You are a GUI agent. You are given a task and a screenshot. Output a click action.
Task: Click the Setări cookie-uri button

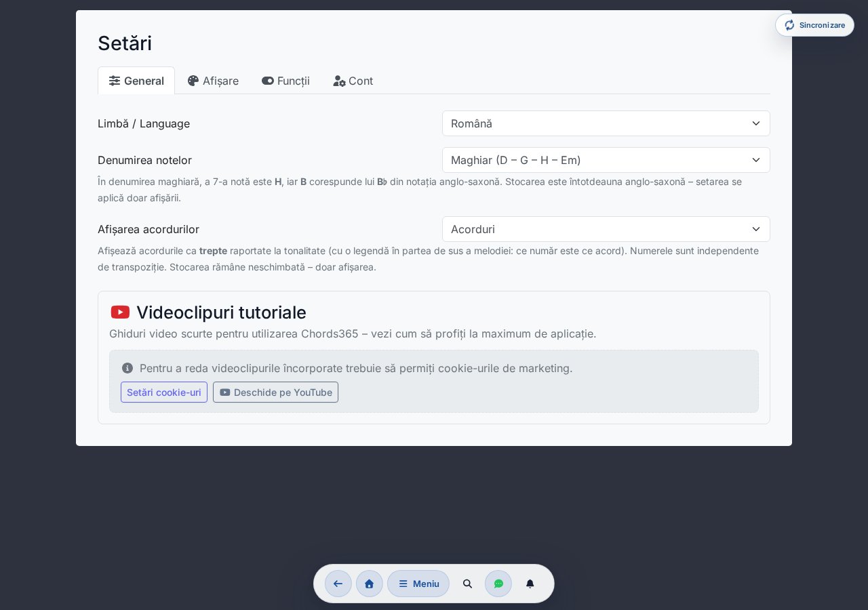tap(164, 392)
